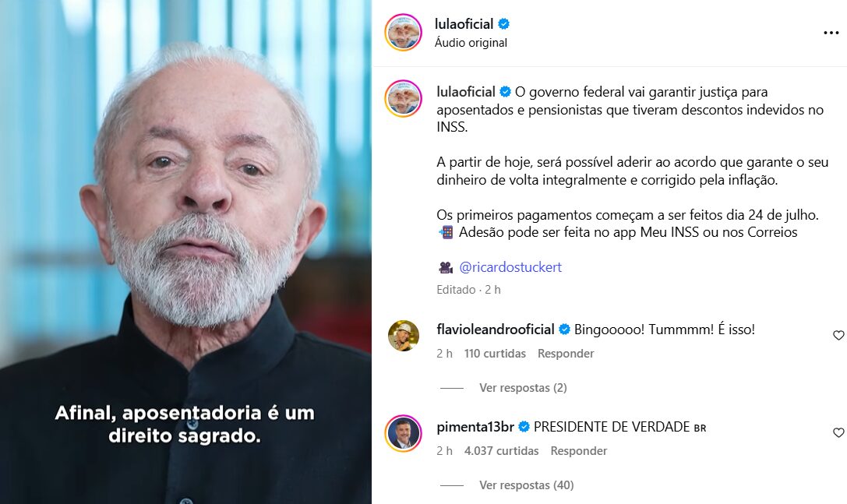Open the @ricardostuckert mention link
The height and width of the screenshot is (504, 847).
point(510,267)
